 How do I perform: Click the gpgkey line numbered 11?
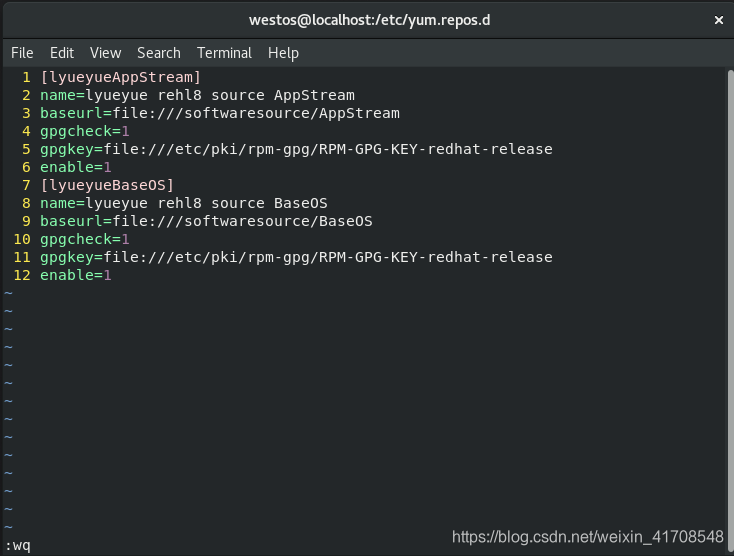pos(296,257)
